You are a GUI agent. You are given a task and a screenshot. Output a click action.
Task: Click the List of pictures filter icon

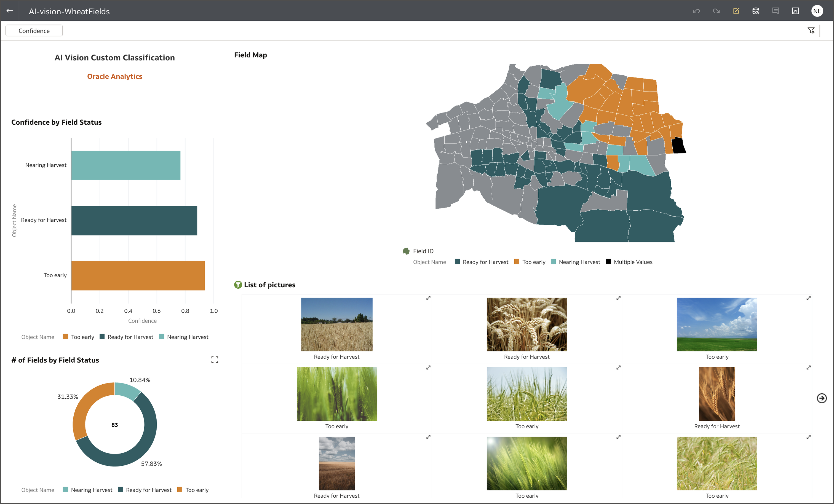(238, 285)
